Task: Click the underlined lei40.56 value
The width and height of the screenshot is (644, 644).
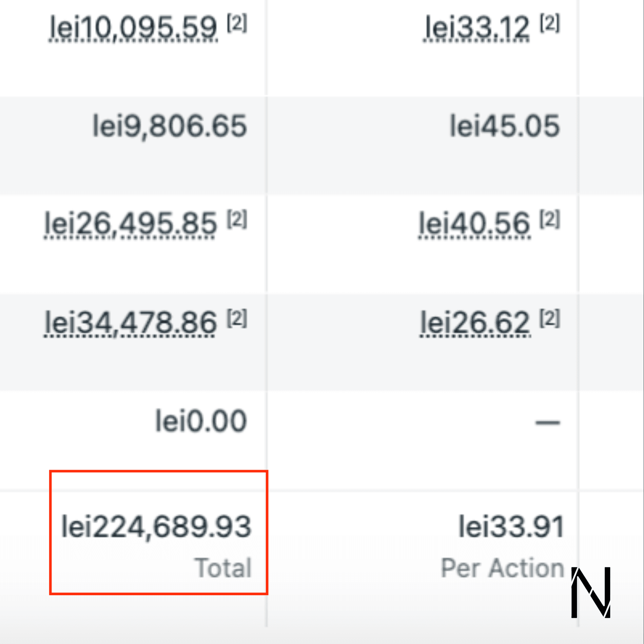Action: [x=474, y=224]
